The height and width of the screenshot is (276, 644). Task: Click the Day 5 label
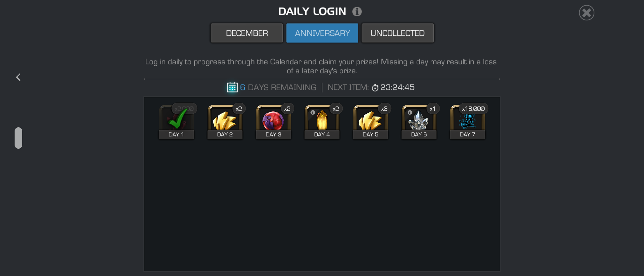point(370,134)
